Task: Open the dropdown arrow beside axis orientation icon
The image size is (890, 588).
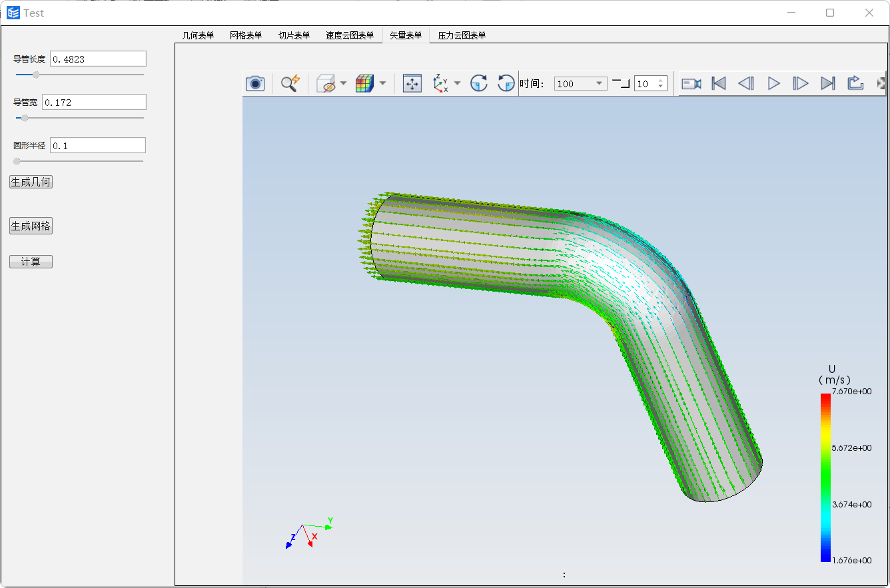Action: click(457, 83)
